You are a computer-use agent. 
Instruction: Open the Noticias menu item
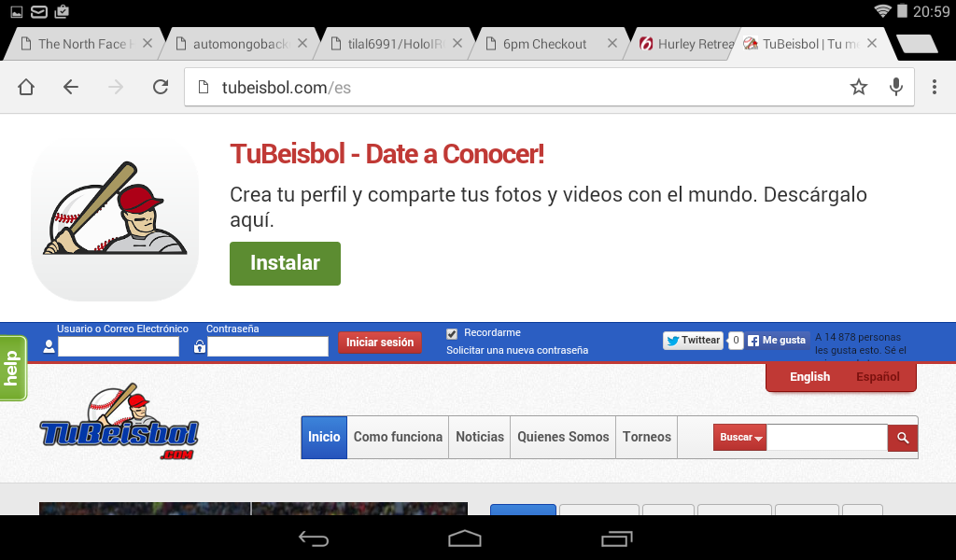[480, 437]
